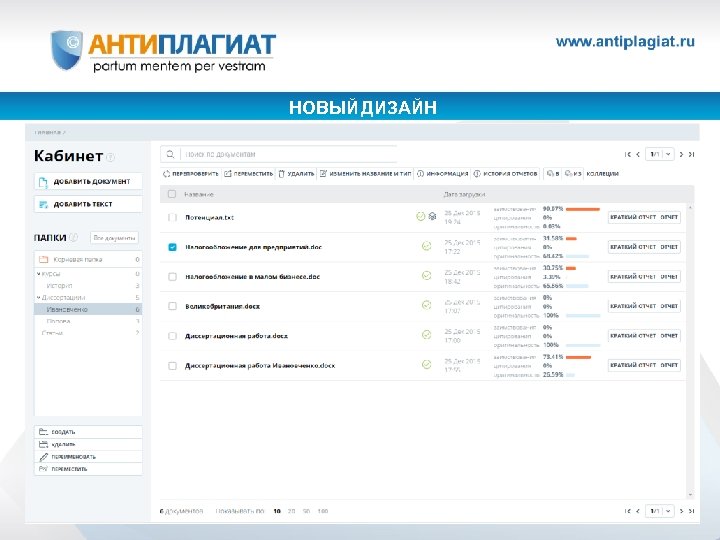Viewport: 720px width, 540px height.
Task: Toggle the select-all checkbox in table header
Action: 172,194
